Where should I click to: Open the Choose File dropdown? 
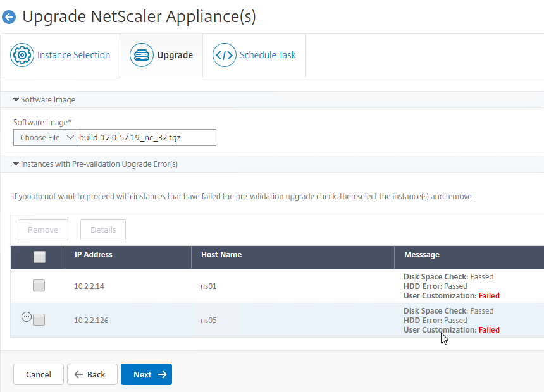pos(45,137)
